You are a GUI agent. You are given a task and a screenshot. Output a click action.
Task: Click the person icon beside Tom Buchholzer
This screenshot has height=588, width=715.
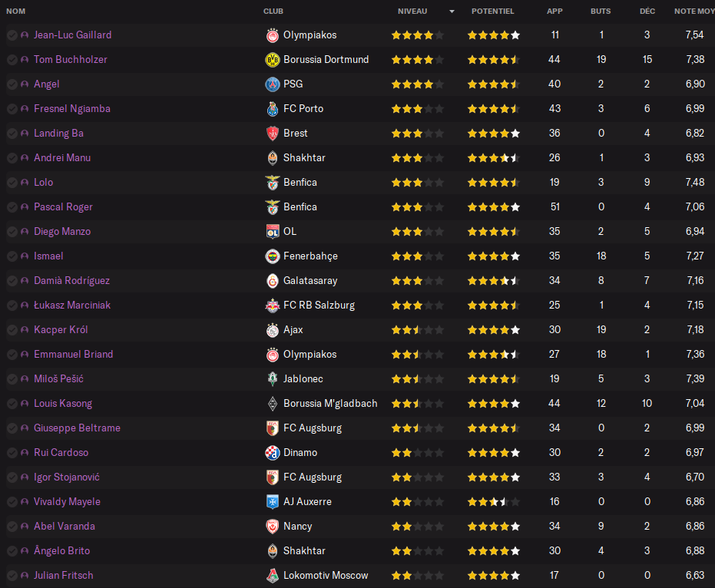pos(25,60)
